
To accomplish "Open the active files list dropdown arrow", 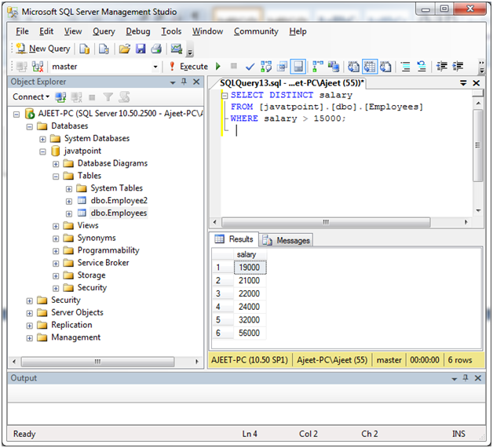I will point(463,83).
